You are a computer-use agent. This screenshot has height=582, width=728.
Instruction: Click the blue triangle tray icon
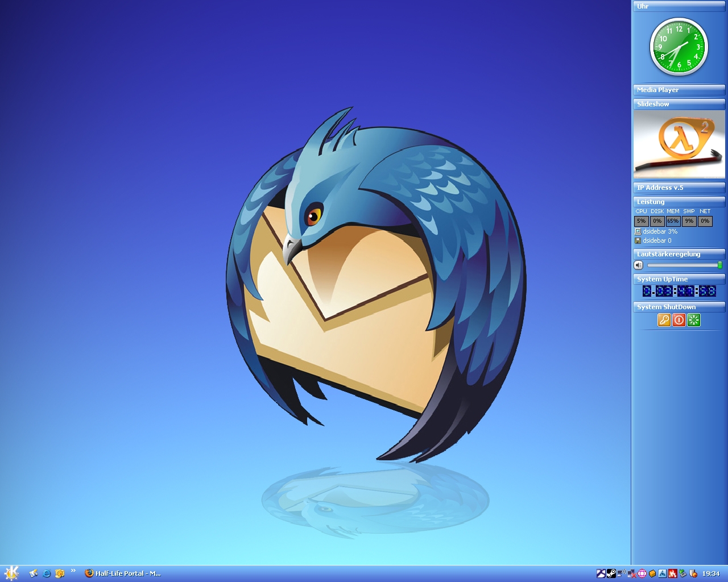click(663, 573)
